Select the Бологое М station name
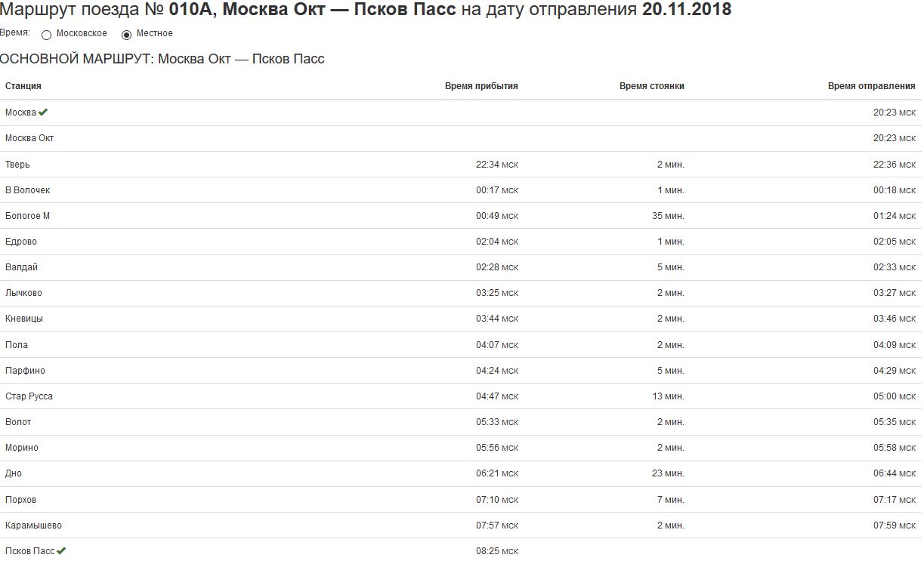This screenshot has height=567, width=924. 27,216
